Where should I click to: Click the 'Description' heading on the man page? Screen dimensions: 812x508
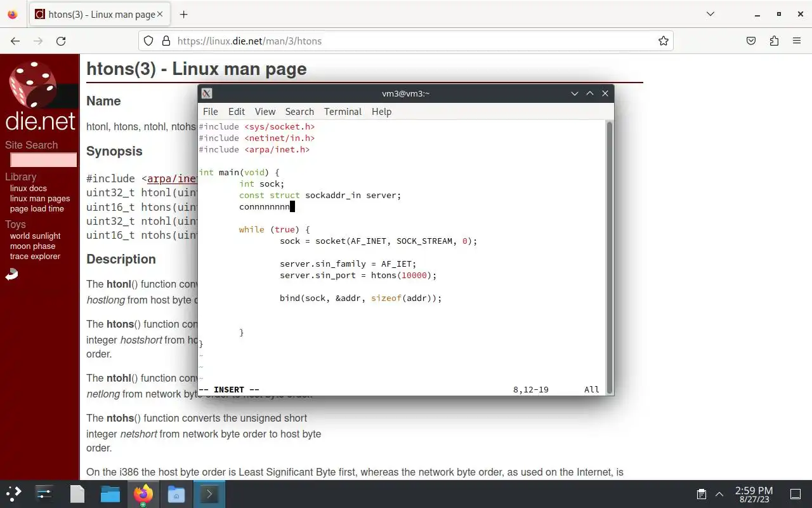click(x=121, y=259)
